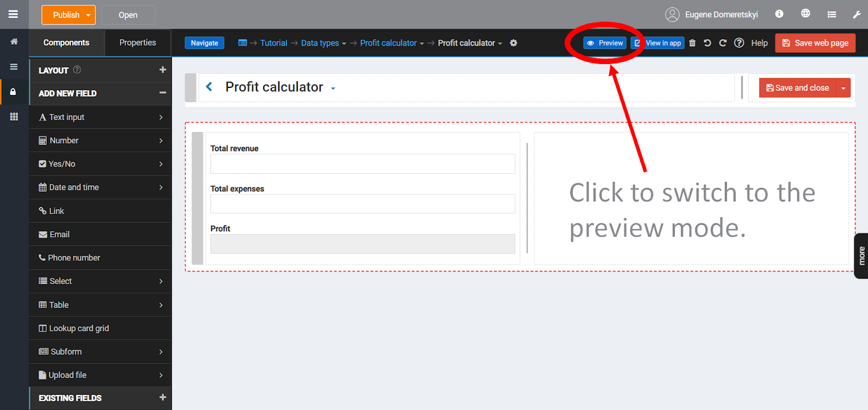
Task: Click the trash delete icon in toolbar
Action: (692, 43)
